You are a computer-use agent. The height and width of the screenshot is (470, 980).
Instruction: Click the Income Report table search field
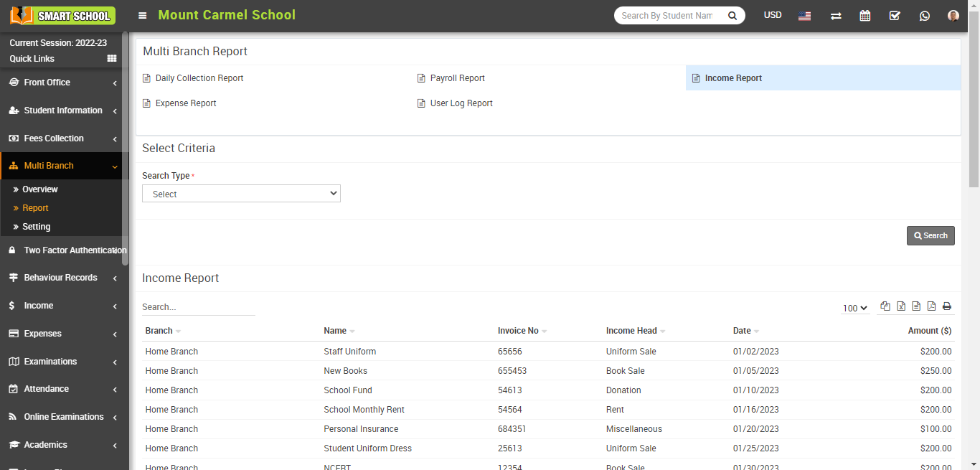pyautogui.click(x=198, y=307)
